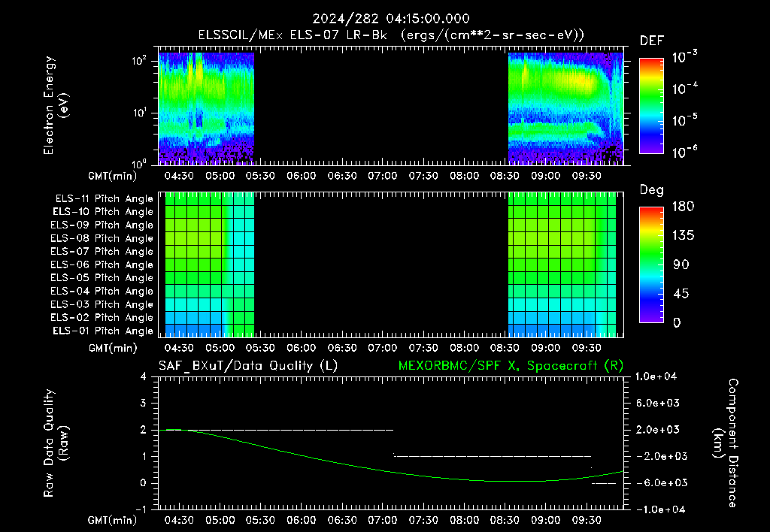Click 09:00 tick label under data quality panel
This screenshot has height=532, width=770.
(x=546, y=520)
